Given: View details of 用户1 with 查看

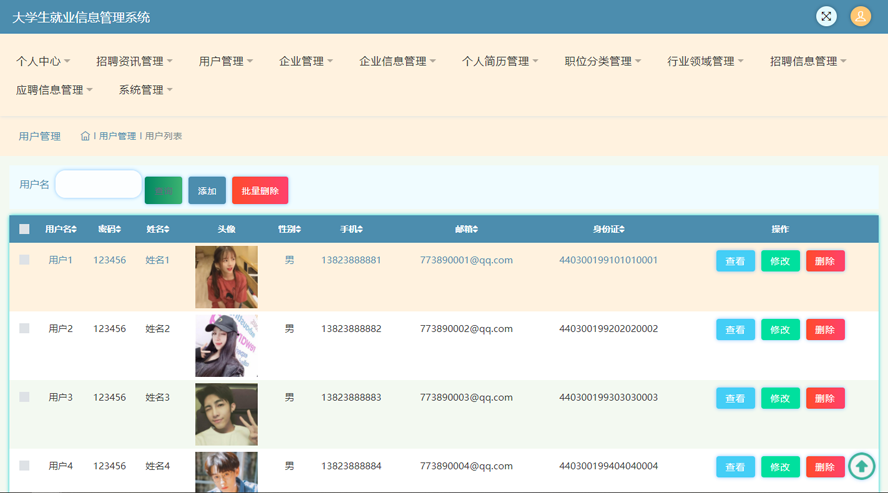Looking at the screenshot, I should 735,261.
